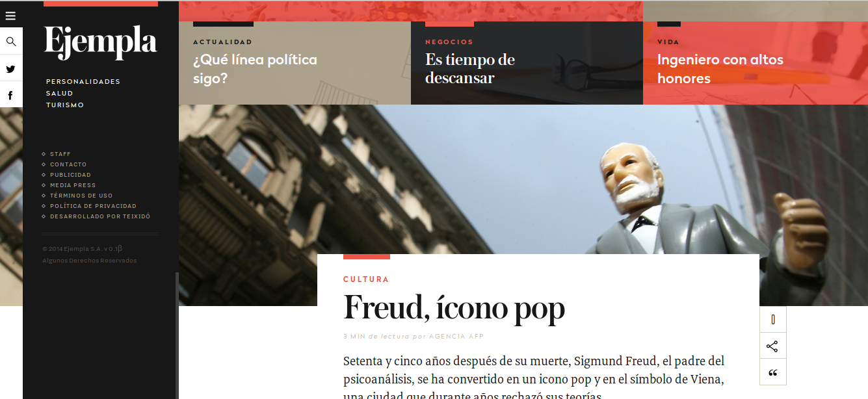Go to the Turismo section

point(65,105)
